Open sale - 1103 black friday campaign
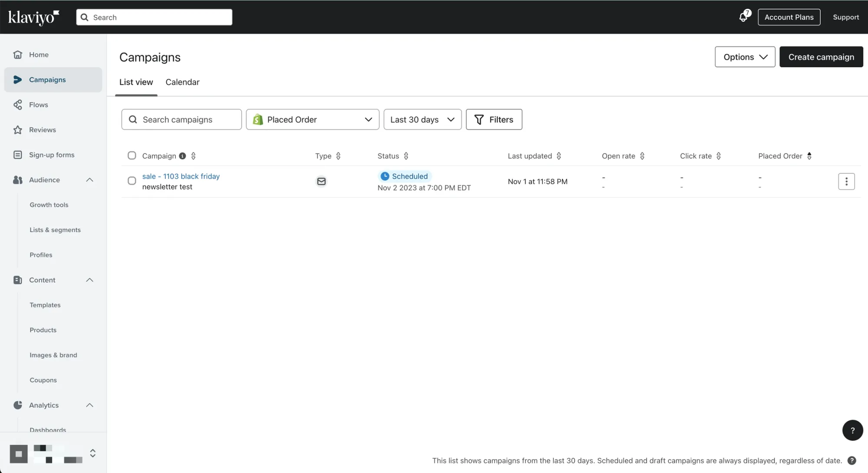 click(x=181, y=176)
